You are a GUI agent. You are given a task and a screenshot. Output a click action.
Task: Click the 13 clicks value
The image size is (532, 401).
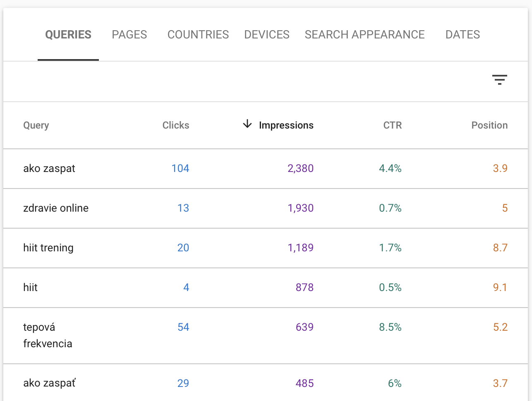pos(183,208)
